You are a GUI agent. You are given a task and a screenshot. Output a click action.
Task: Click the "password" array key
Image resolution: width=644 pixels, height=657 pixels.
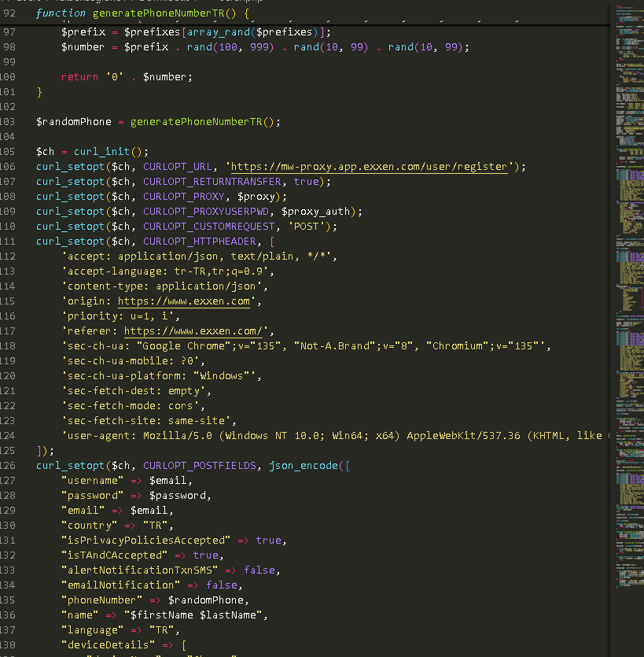click(93, 496)
